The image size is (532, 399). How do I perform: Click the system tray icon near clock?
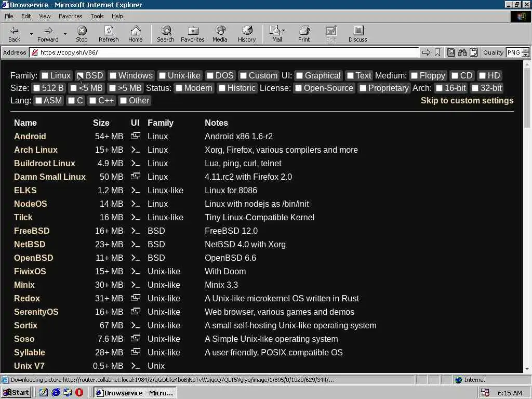[x=485, y=393]
